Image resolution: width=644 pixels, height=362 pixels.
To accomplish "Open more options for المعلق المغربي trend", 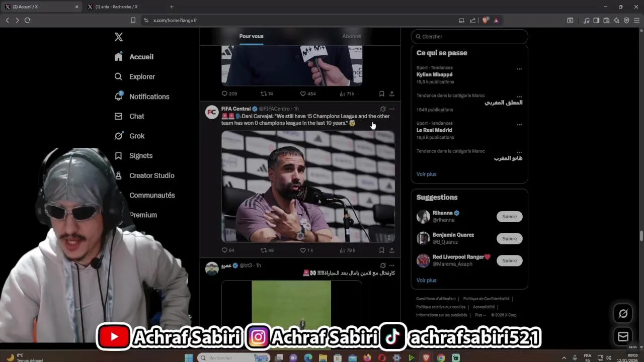I will tap(519, 97).
